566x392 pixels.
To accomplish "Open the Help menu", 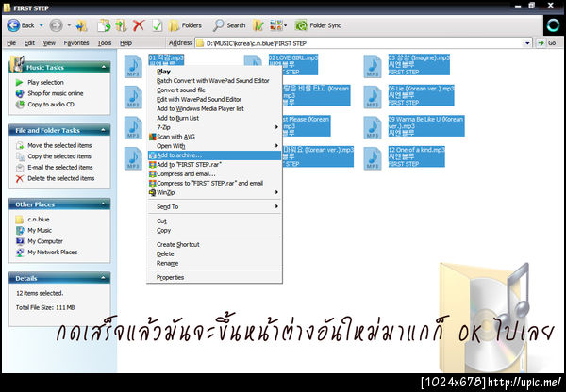I will click(125, 43).
